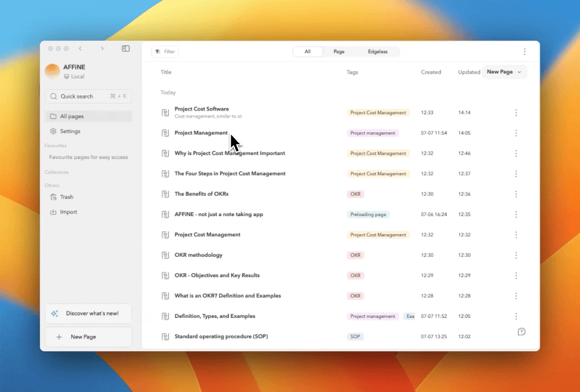Expand the New Page dropdown arrow in header
Screen dimensions: 580x392
[x=519, y=72]
